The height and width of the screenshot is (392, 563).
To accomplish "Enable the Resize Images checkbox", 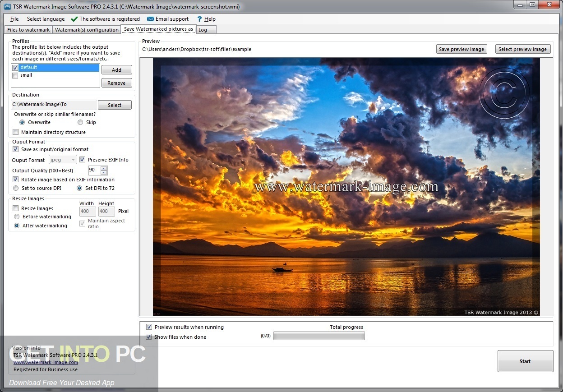I will pyautogui.click(x=16, y=208).
